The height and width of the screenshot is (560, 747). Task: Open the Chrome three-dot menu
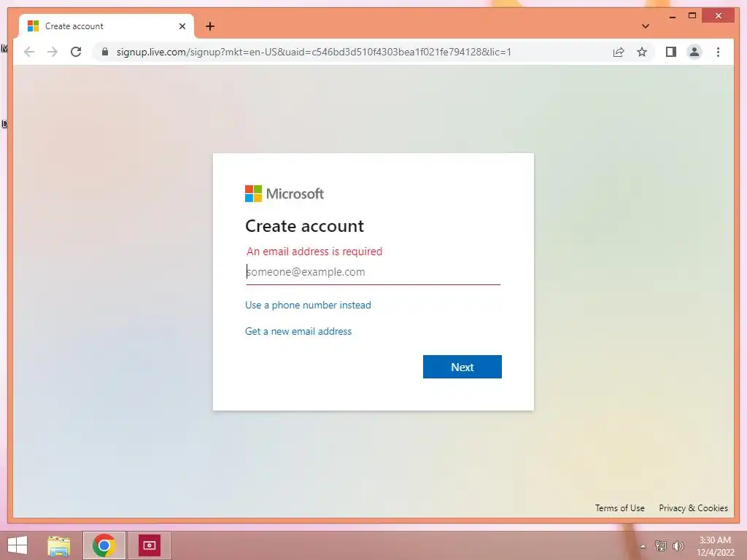click(718, 52)
